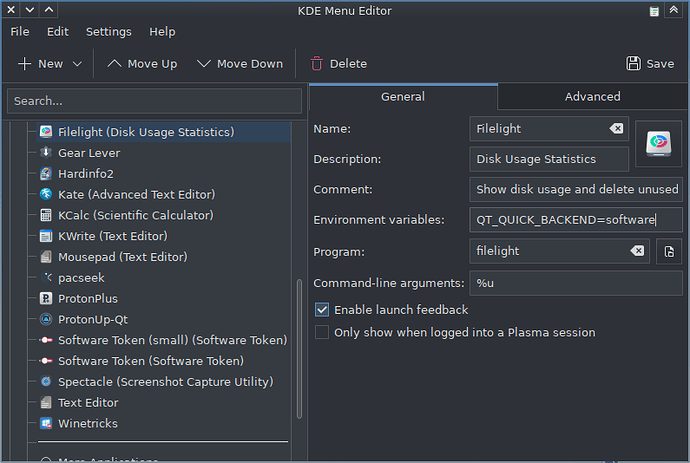Viewport: 690px width, 463px height.
Task: Switch to the Advanced tab
Action: 592,97
